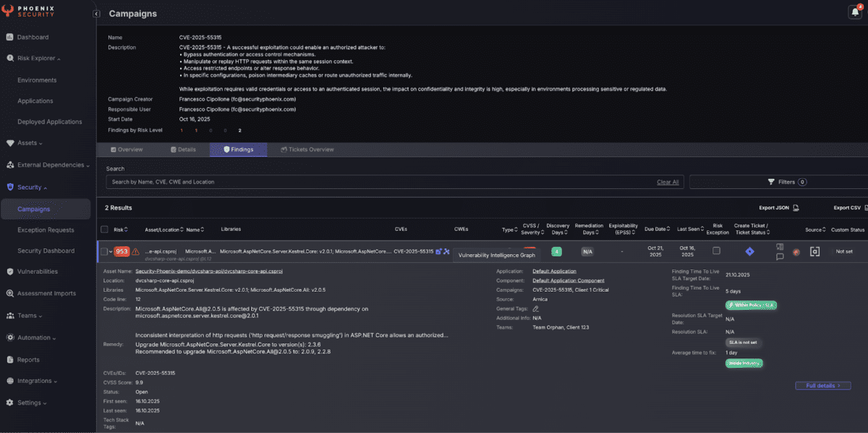
Task: Click the edit General Tags pencil icon
Action: pyautogui.click(x=536, y=309)
